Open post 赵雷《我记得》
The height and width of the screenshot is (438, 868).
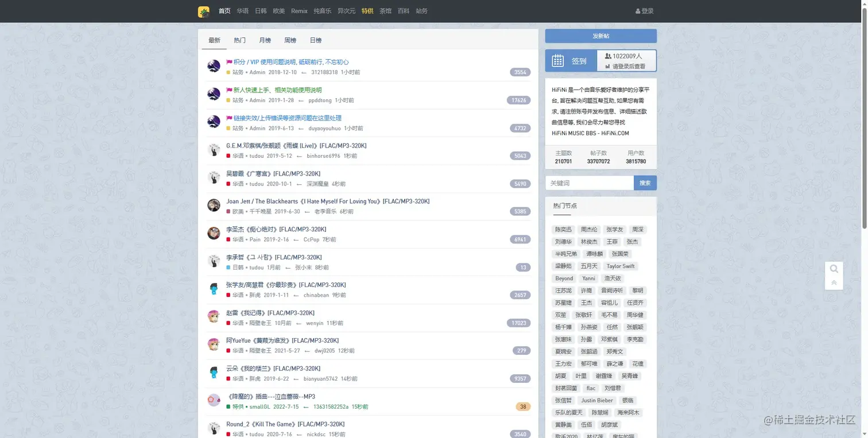[x=270, y=313]
